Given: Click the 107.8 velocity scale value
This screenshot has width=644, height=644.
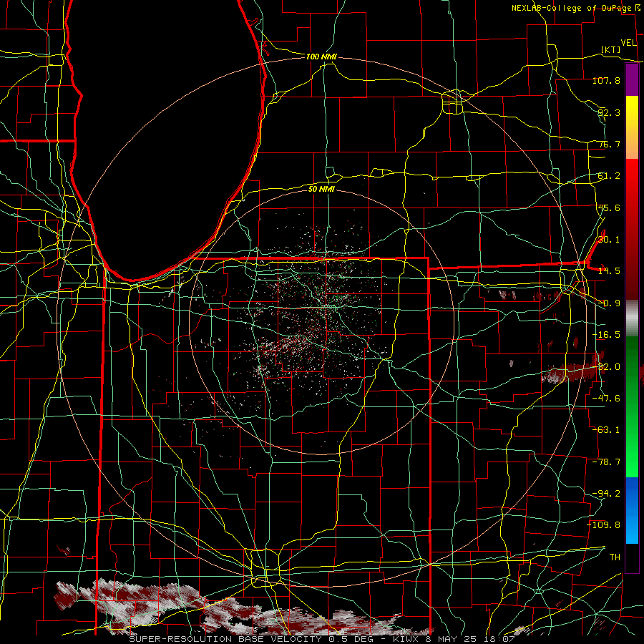Looking at the screenshot, I should [606, 80].
